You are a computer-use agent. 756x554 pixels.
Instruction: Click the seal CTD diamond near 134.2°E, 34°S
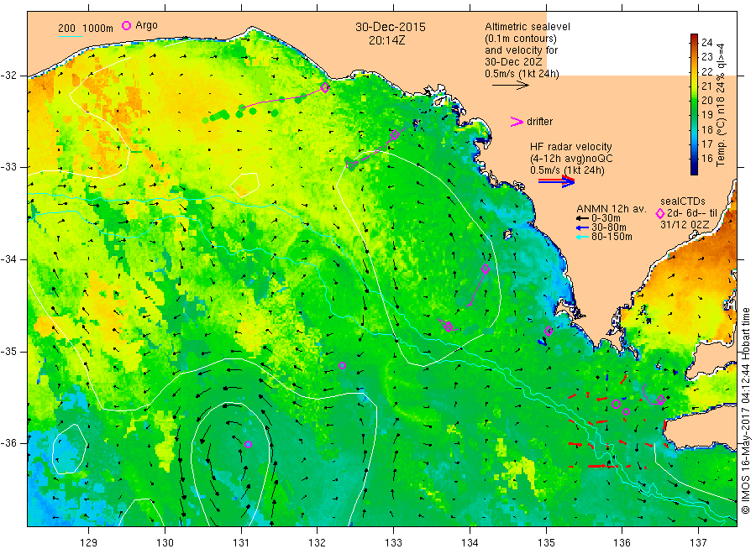coord(486,269)
